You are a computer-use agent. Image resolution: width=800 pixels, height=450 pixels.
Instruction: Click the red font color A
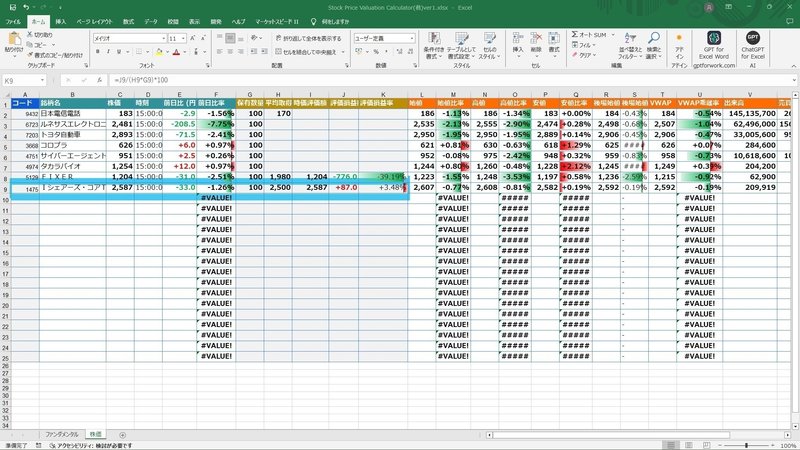tap(177, 52)
